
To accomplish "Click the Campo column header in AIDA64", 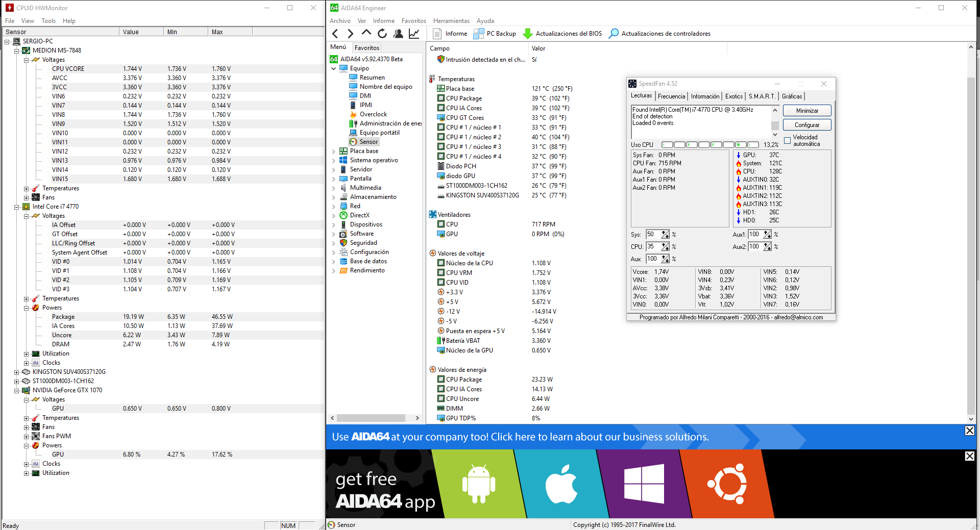I will (x=477, y=48).
